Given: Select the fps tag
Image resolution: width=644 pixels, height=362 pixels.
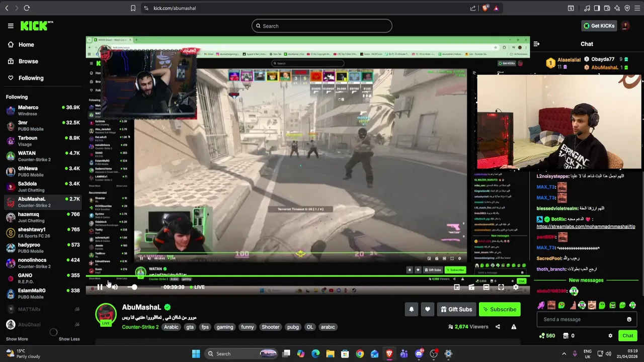Looking at the screenshot, I should tap(205, 327).
